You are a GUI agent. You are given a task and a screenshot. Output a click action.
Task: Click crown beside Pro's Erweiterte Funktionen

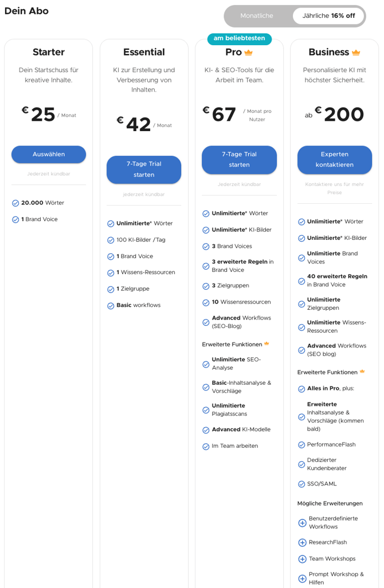[x=267, y=344]
